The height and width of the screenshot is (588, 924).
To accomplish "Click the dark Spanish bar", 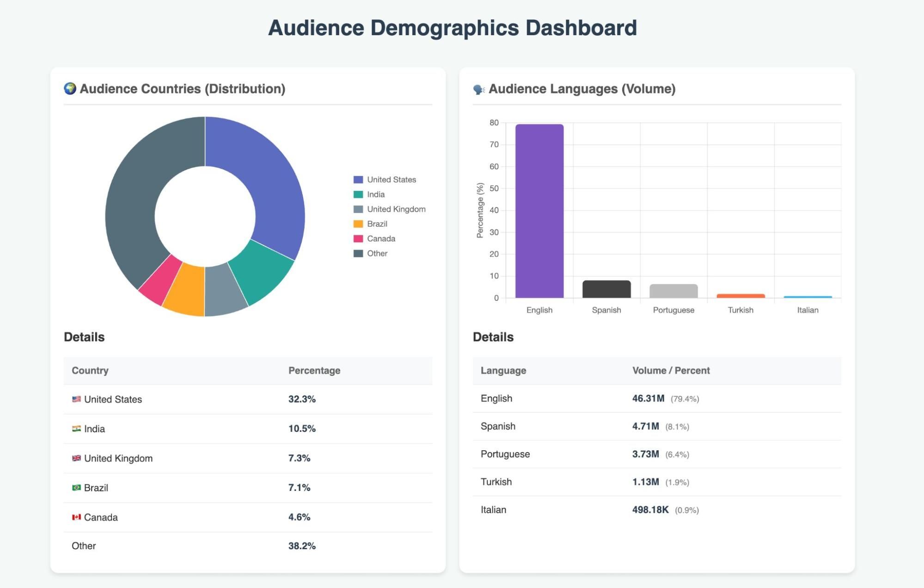I will pos(606,289).
